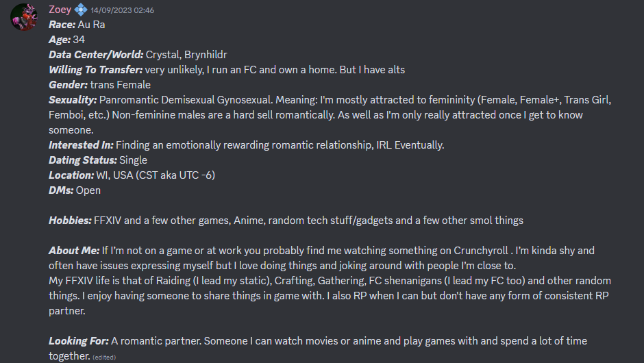Click the "DMs:" label text
Image resolution: width=644 pixels, height=363 pixels.
tap(61, 190)
